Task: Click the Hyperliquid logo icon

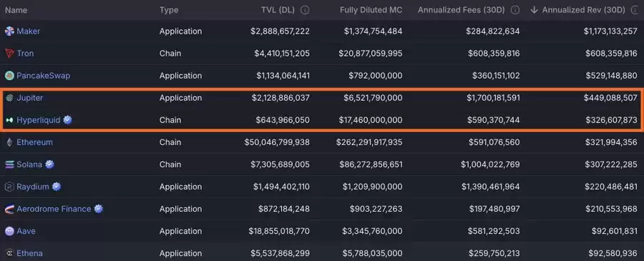Action: [9, 120]
